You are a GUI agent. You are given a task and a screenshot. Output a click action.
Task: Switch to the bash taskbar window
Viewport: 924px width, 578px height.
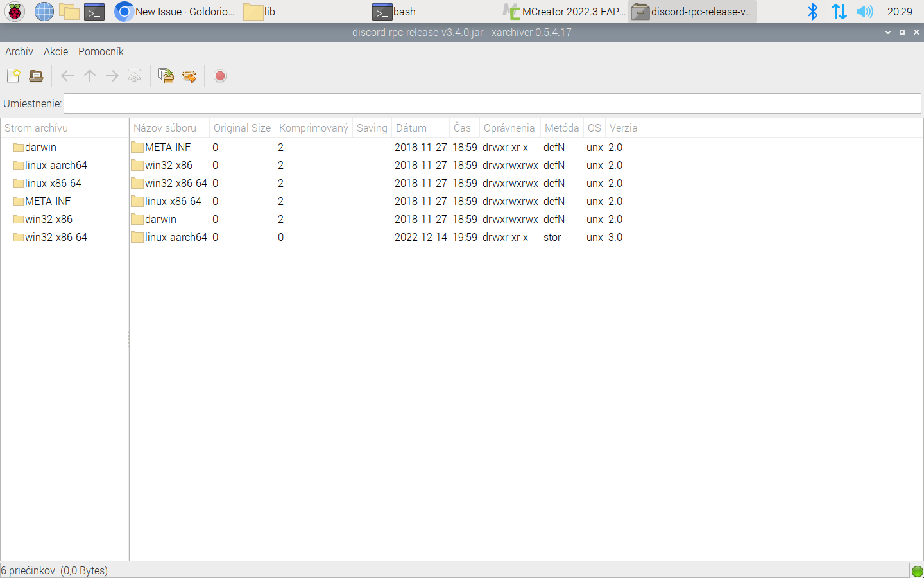click(406, 11)
